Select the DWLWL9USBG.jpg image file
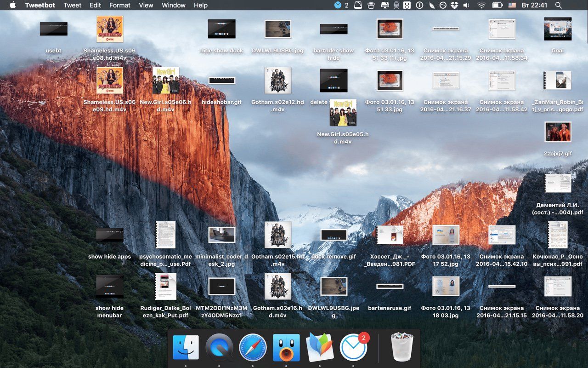 coord(278,29)
